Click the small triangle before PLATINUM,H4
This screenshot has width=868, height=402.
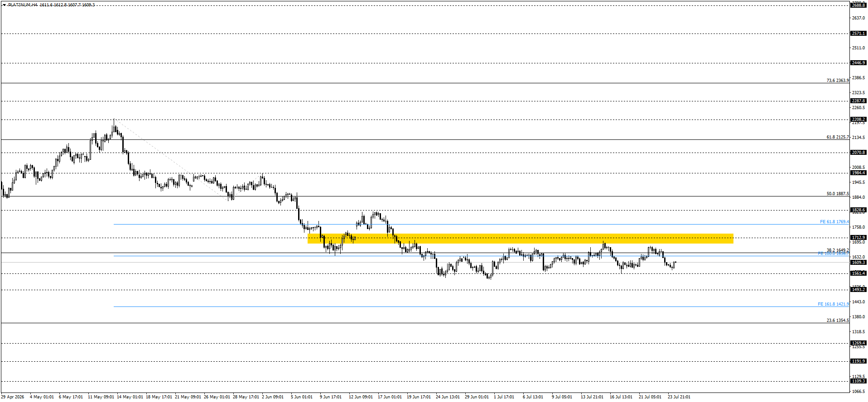pyautogui.click(x=4, y=5)
